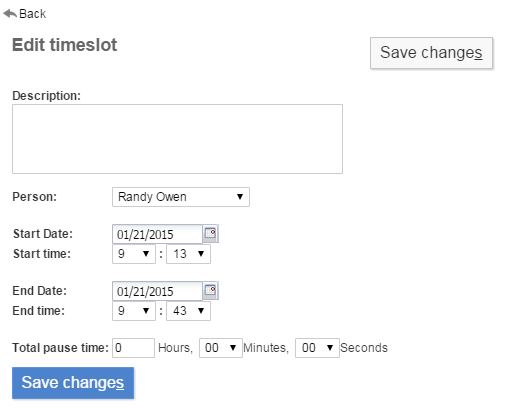
Task: Click the Total pause time label
Action: [x=61, y=348]
